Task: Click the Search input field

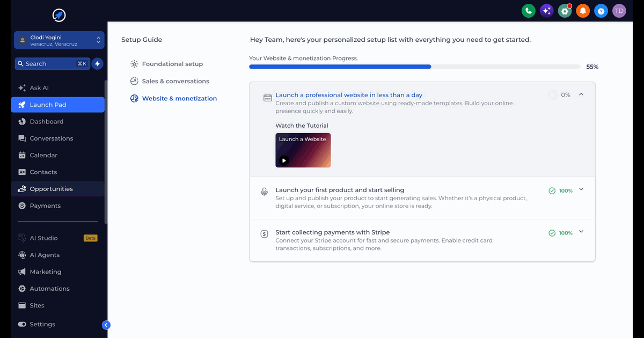Action: pyautogui.click(x=53, y=64)
